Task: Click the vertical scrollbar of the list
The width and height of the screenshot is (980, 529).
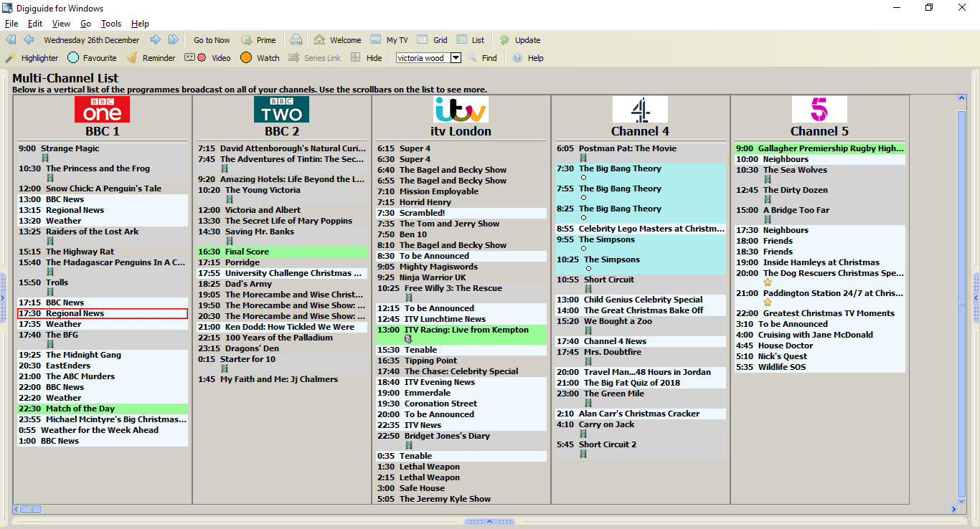Action: 962,304
